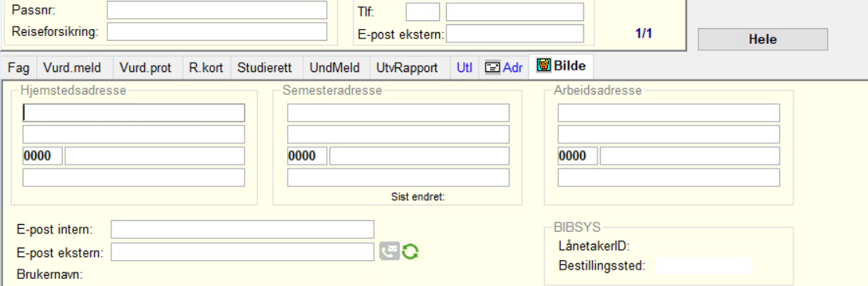Click the Semesteradresse postal code 0000 field

pos(307,156)
